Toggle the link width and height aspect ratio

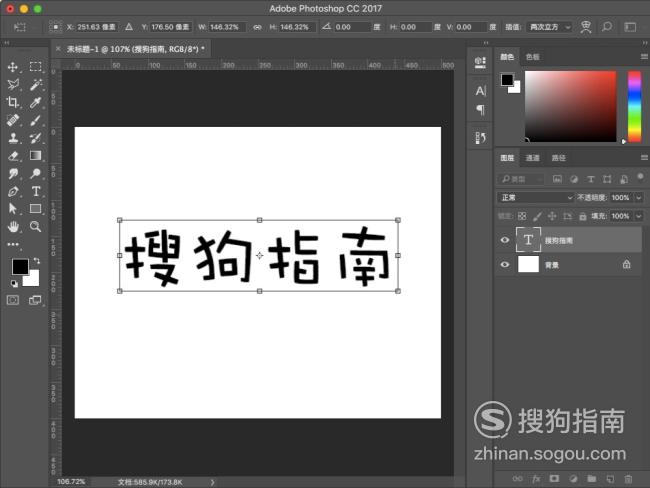[257, 27]
